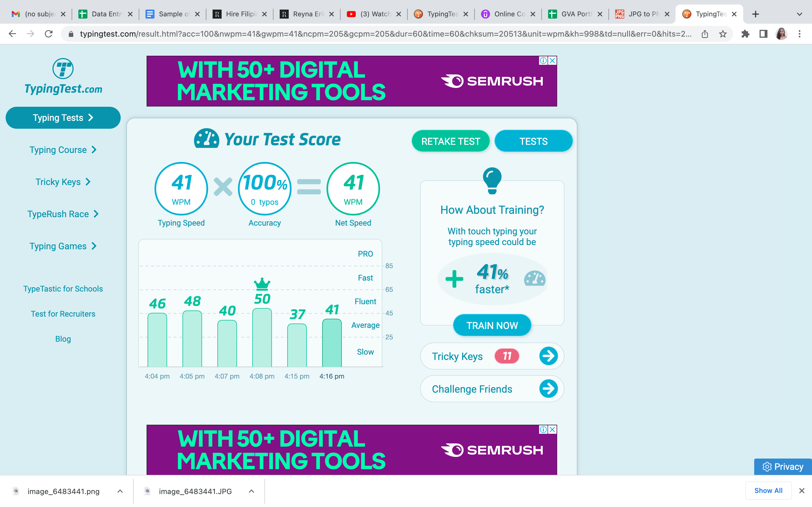Expand image_6483441.png download options chevron
This screenshot has height=507, width=812.
(120, 491)
